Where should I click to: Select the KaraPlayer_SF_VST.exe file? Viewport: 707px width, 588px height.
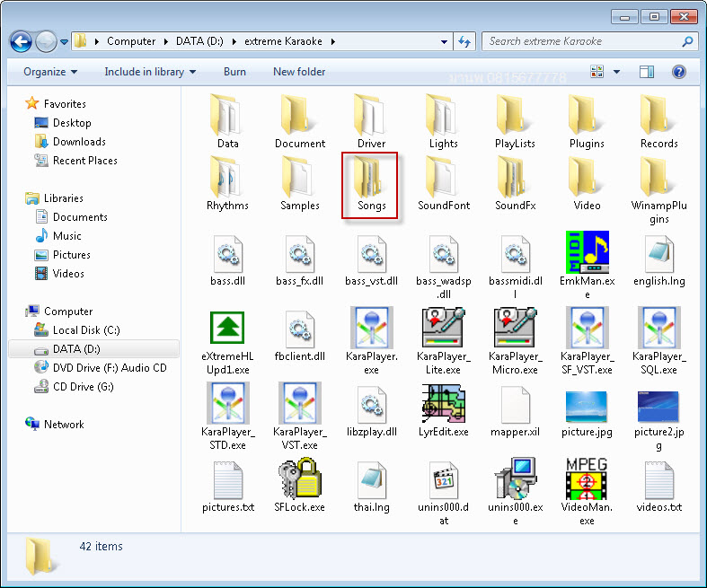pos(587,341)
